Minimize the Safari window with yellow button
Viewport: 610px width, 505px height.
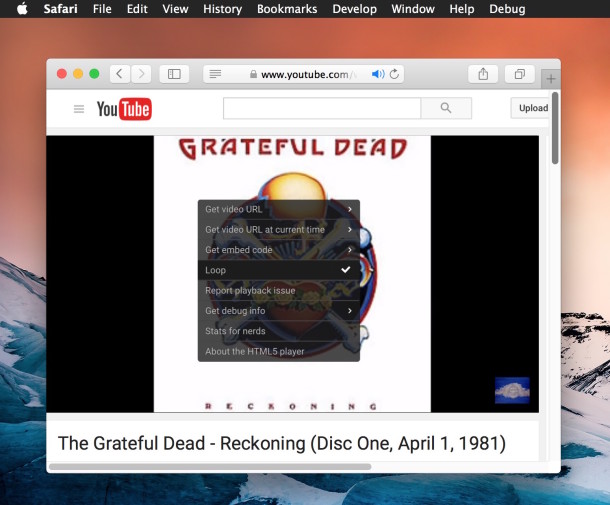pyautogui.click(x=78, y=74)
